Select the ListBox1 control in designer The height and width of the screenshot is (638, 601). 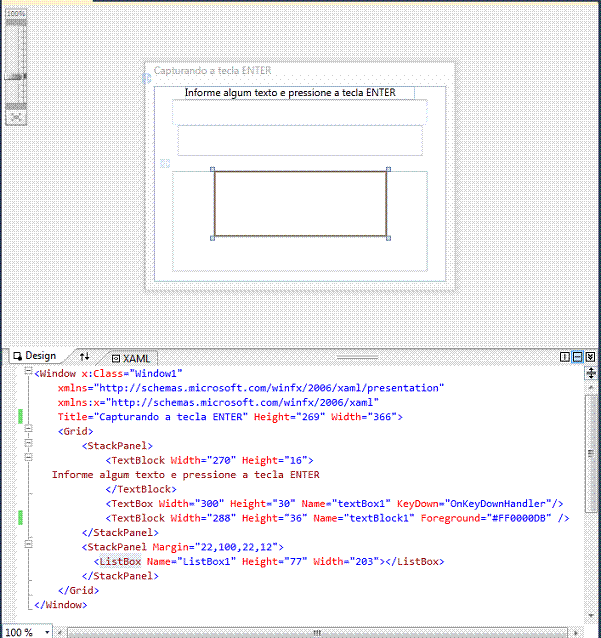point(300,203)
